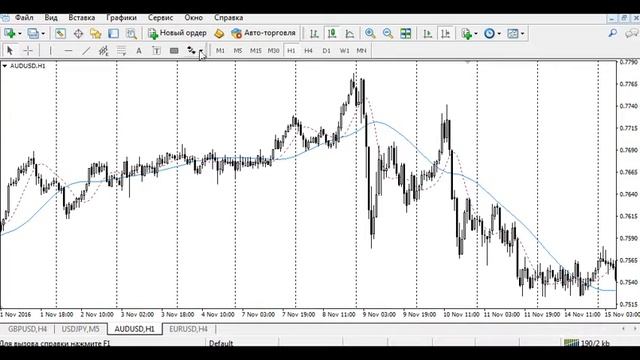
Task: Expand the indicators dropdown arrow
Action: (x=476, y=34)
